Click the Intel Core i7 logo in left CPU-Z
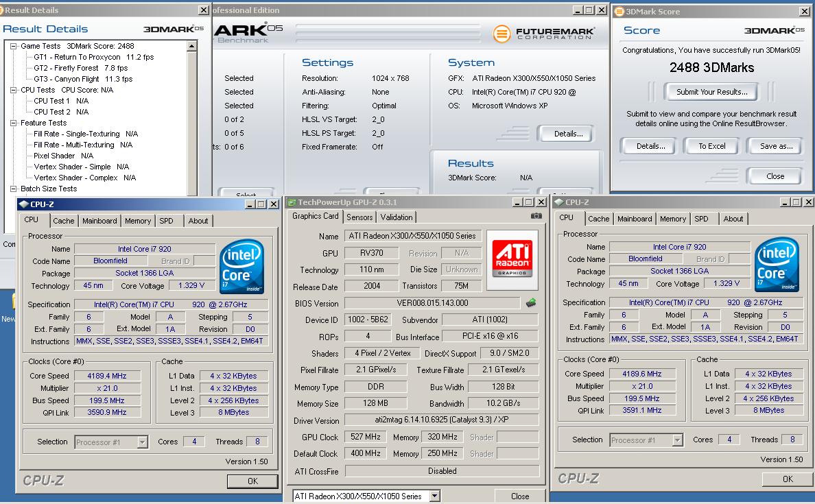Screen dimensions: 815x504 [x=241, y=266]
